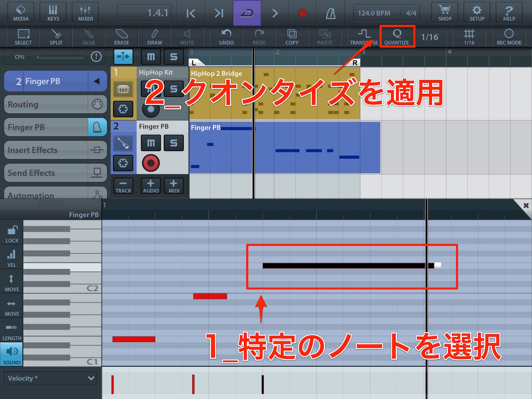Viewport: 532px width, 399px height.
Task: Open Send Effects section
Action: (x=55, y=173)
